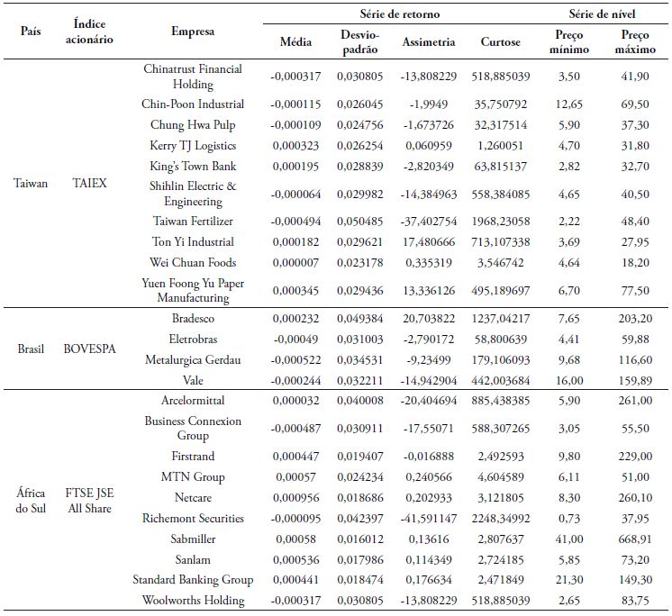Click the 'Empresa' column header
The image size is (672, 616).
point(193,31)
